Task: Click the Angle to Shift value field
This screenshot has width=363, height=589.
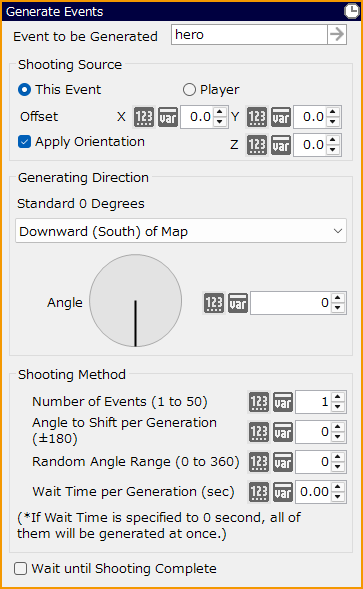Action: pyautogui.click(x=313, y=432)
